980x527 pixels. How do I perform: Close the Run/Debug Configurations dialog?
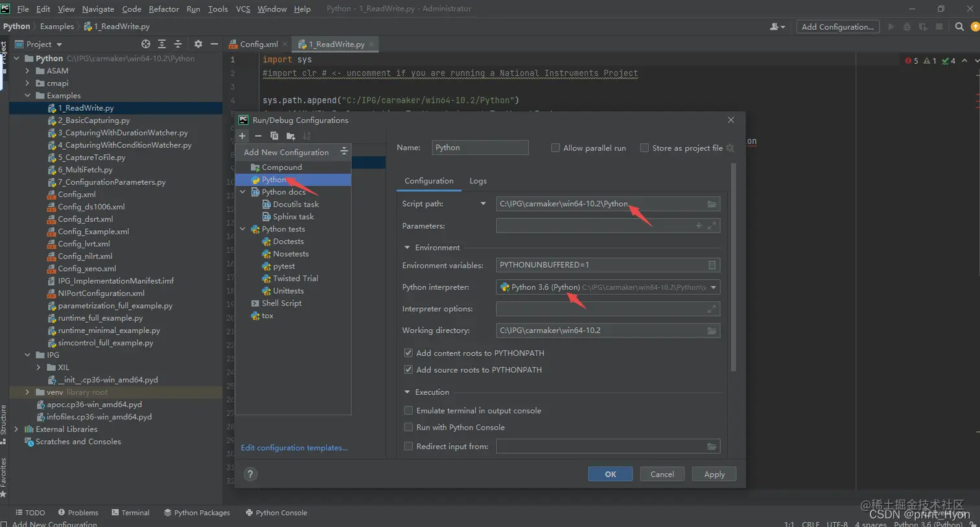point(731,120)
